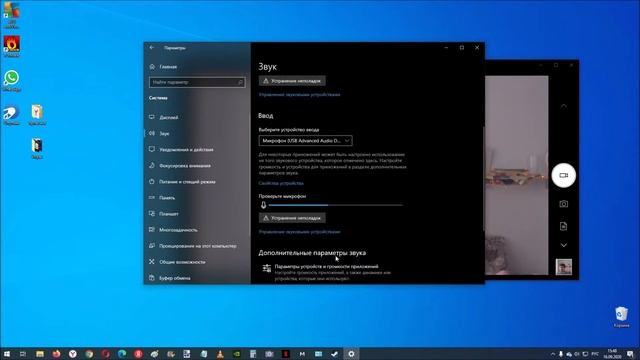640x360 pixels.
Task: Open upper Управление звуковыми устройствами link
Action: pyautogui.click(x=299, y=94)
